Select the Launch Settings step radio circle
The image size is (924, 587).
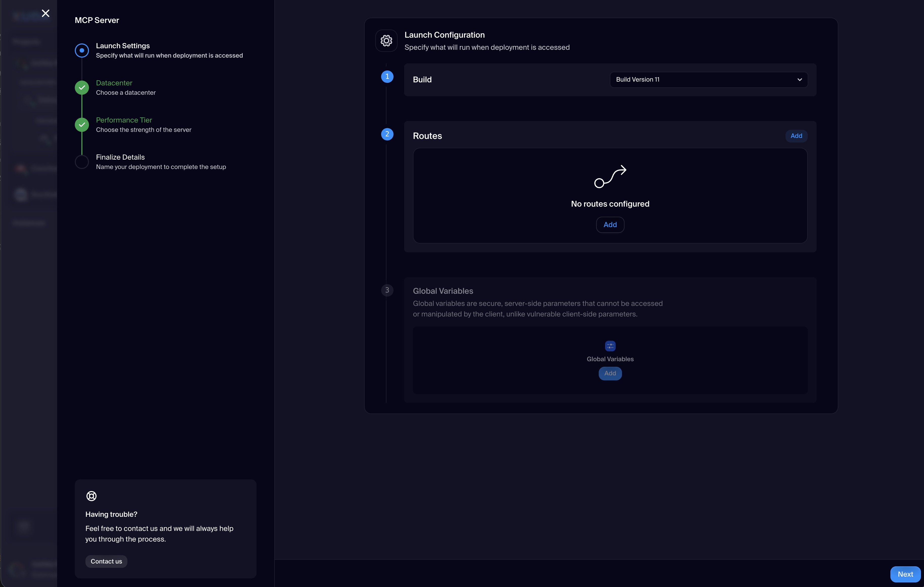pyautogui.click(x=82, y=51)
